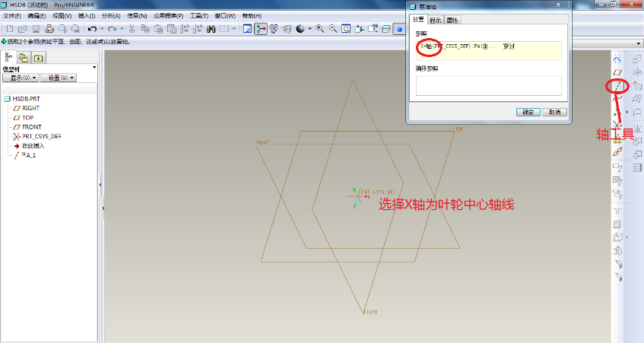Switch to the 属性 tab in dialog
This screenshot has height=343, width=644.
[452, 20]
